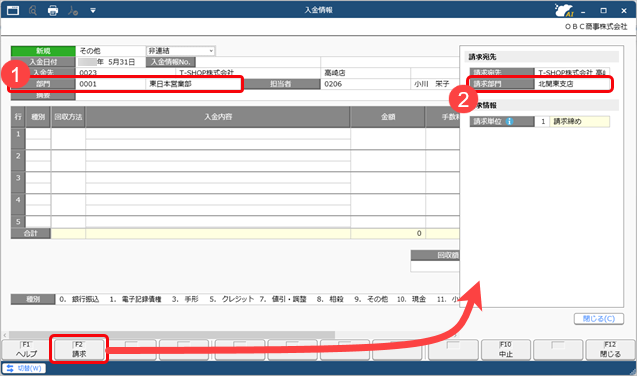Click the text 小川 栄子
The image size is (637, 376).
tap(431, 84)
